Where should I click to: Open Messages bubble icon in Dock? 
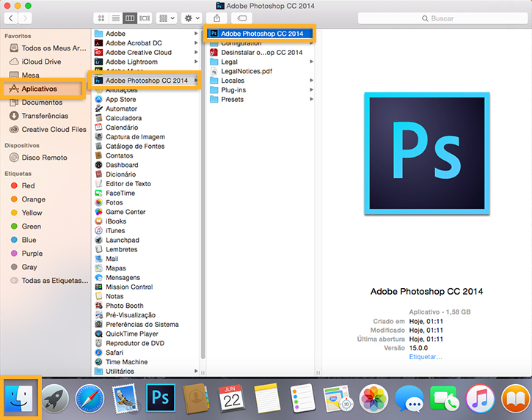point(409,399)
